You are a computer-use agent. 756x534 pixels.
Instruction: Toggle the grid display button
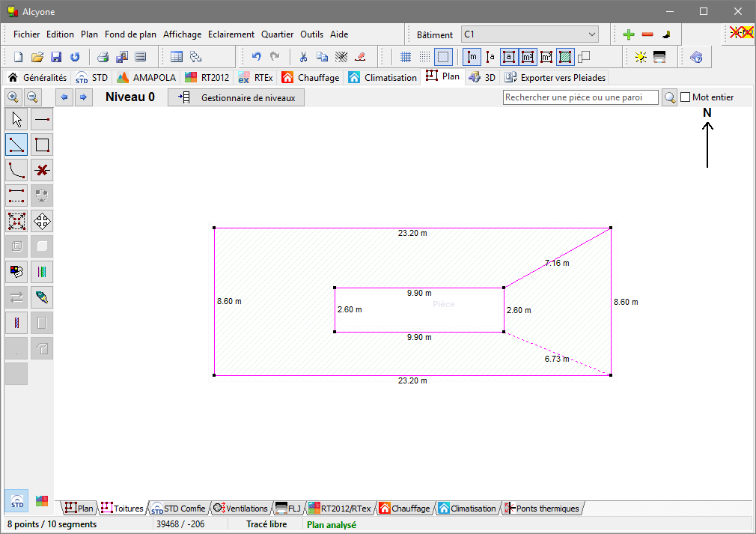pyautogui.click(x=406, y=58)
